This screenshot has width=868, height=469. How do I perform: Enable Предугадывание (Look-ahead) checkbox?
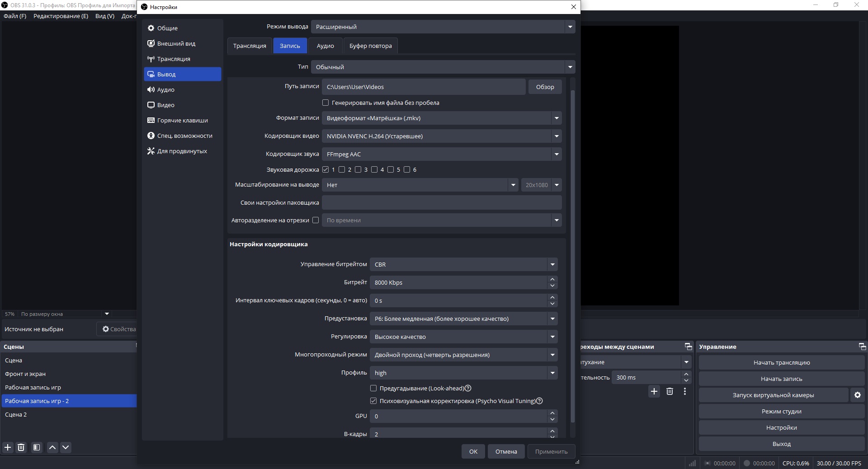coord(373,388)
